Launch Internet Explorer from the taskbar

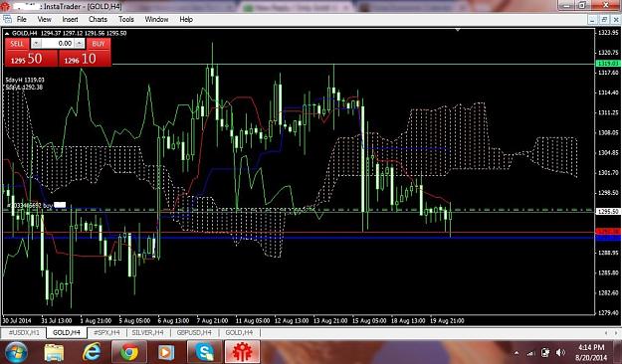(x=92, y=352)
